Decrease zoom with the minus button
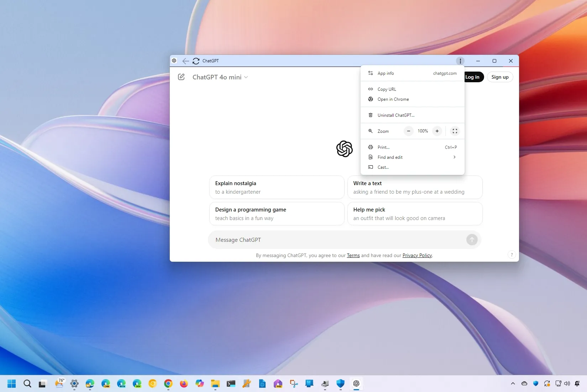 pos(409,131)
